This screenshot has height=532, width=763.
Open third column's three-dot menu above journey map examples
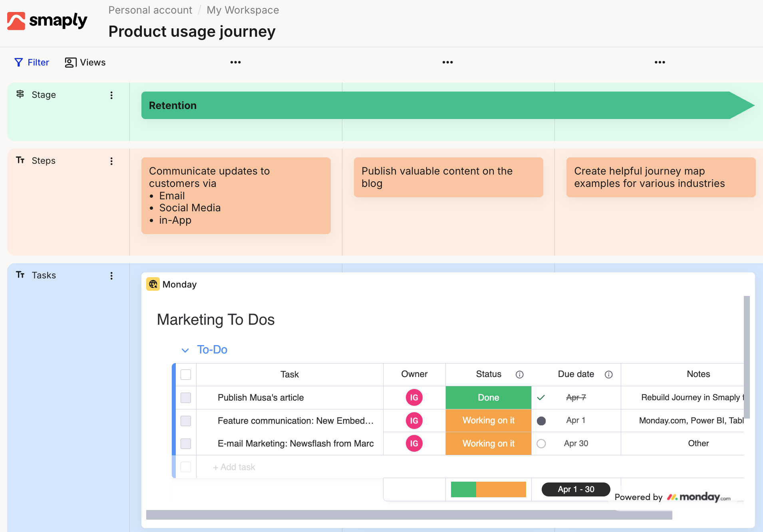coord(660,62)
